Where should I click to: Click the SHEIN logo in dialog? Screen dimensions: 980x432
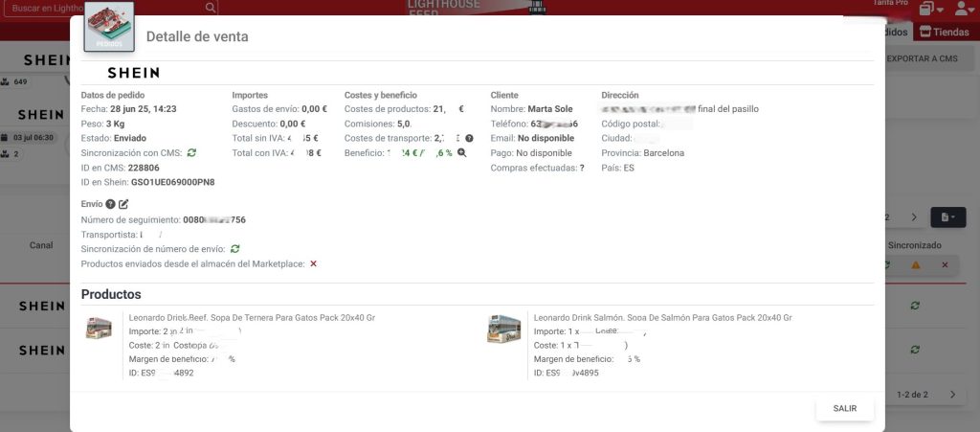click(133, 73)
